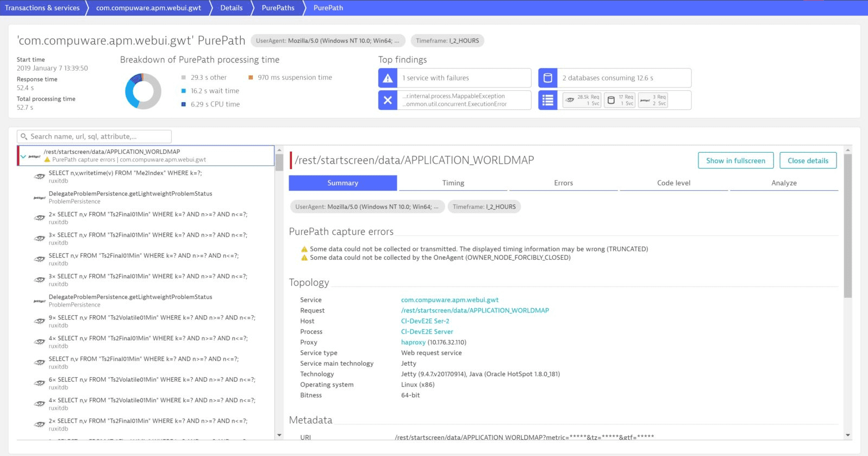Click database icon for 9× Ts2Volatile01Min row
This screenshot has height=456, width=868.
click(40, 321)
